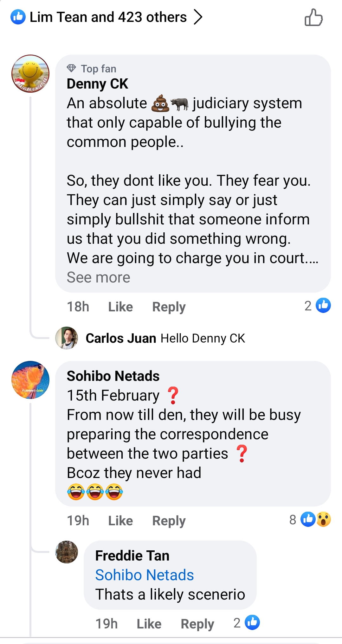Open the blue Sohibo Netads mention link
Screen dimensions: 342x644
click(145, 575)
